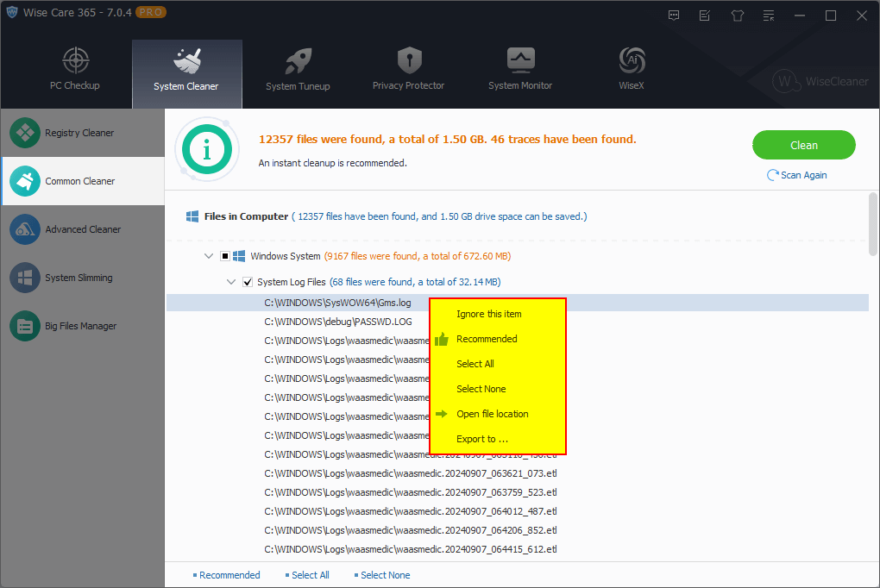Toggle the Windows System checkbox
Screen dimensions: 880x588
click(225, 256)
